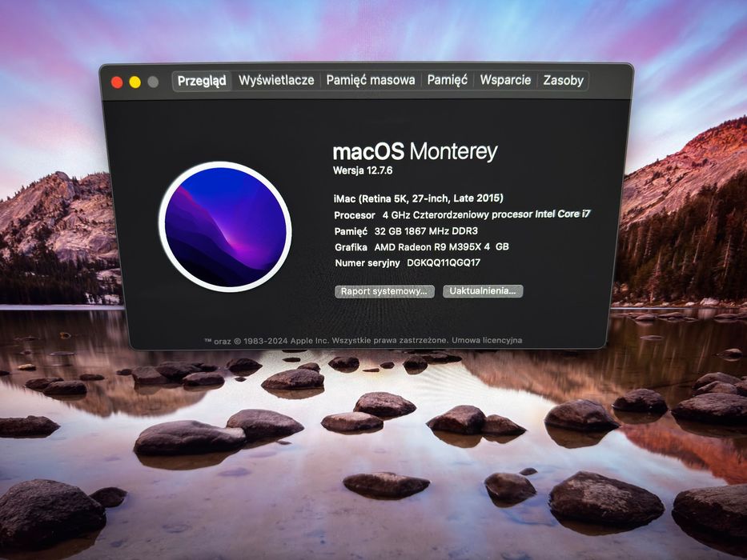
Task: Close the window with red button
Action: coord(117,82)
